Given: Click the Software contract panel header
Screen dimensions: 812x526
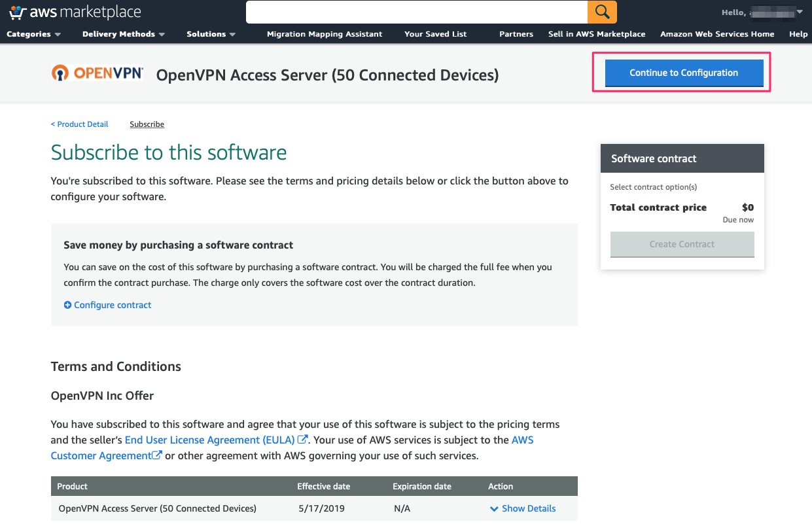Looking at the screenshot, I should pos(682,158).
